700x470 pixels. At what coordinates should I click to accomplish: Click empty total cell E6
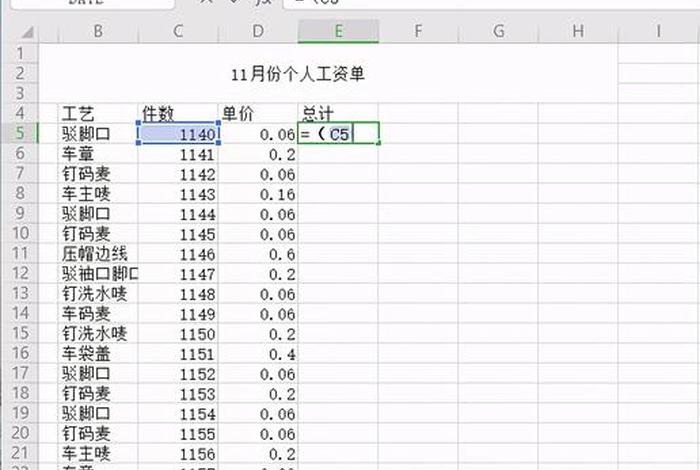tap(338, 154)
